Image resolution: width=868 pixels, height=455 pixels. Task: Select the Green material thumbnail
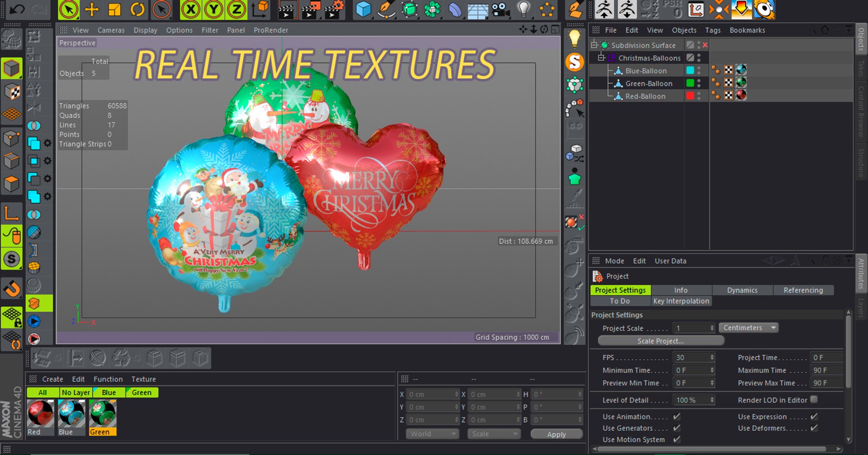click(x=103, y=414)
